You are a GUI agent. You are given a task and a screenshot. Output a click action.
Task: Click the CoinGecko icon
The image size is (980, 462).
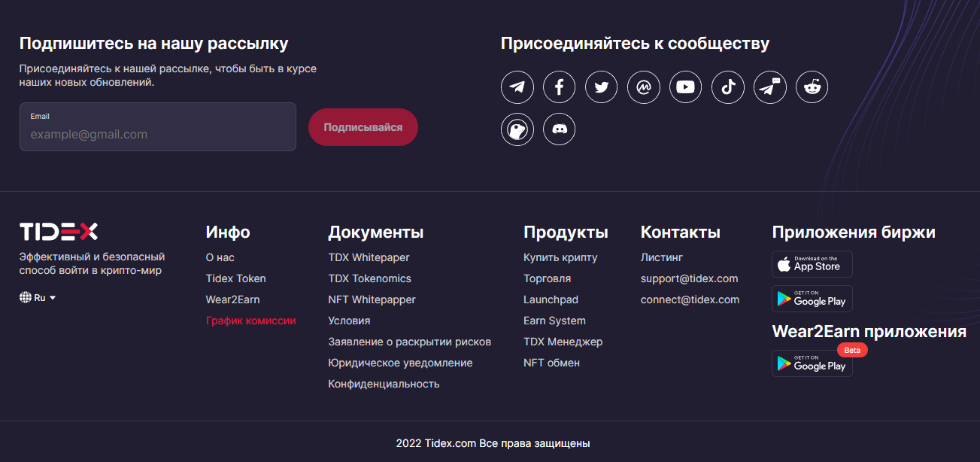click(517, 129)
